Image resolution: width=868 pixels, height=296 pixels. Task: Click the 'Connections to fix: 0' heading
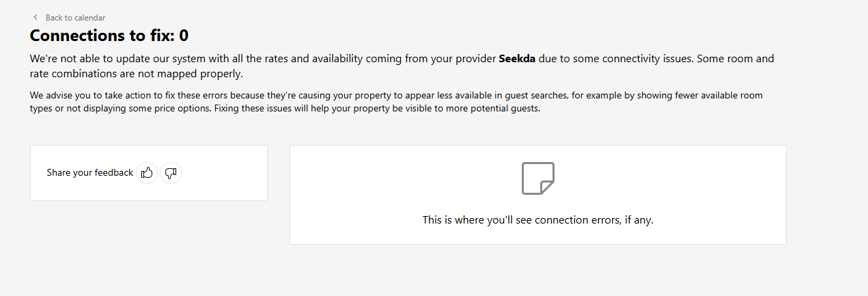click(109, 36)
